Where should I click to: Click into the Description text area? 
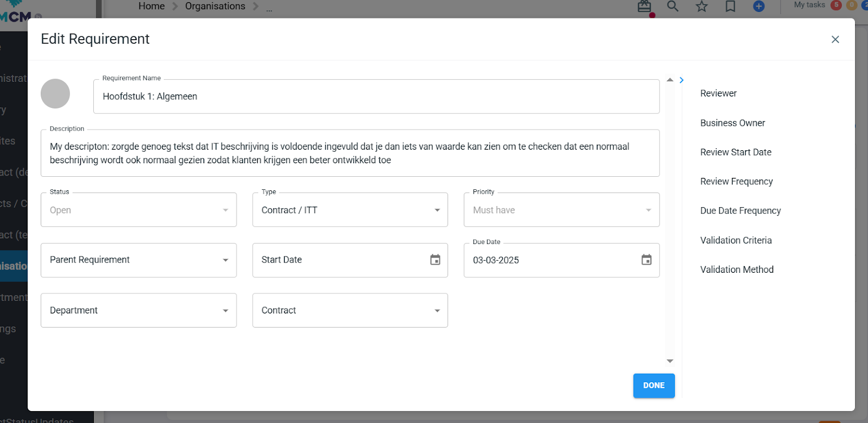point(350,153)
